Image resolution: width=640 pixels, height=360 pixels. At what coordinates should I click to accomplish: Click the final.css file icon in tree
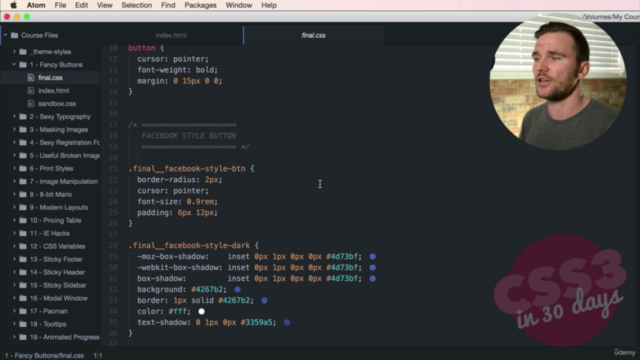click(31, 78)
